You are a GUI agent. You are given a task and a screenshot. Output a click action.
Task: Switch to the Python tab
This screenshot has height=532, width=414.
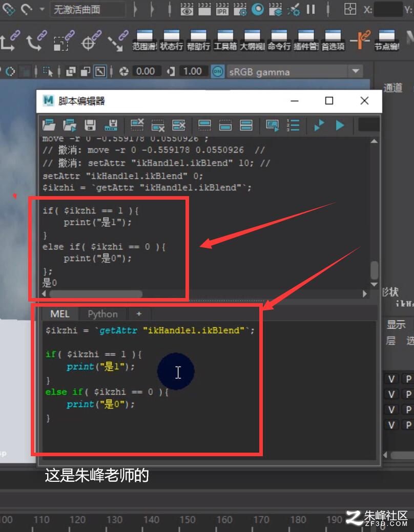(102, 314)
